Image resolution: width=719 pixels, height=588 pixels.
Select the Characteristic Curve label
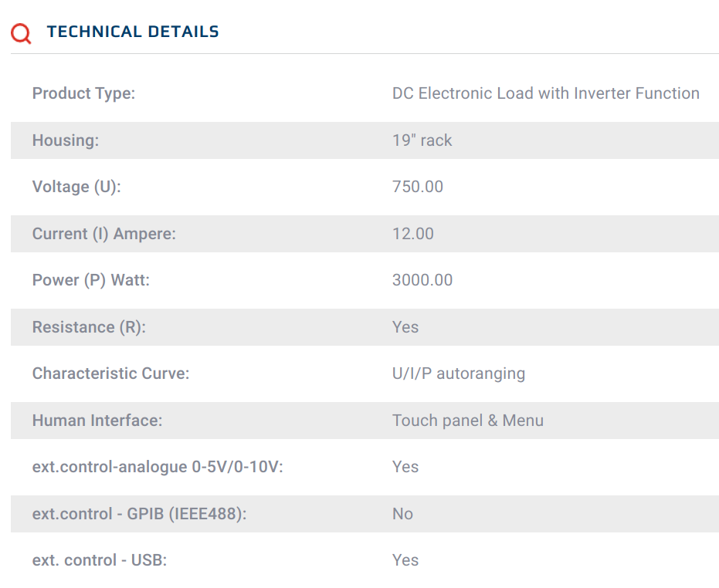(110, 373)
